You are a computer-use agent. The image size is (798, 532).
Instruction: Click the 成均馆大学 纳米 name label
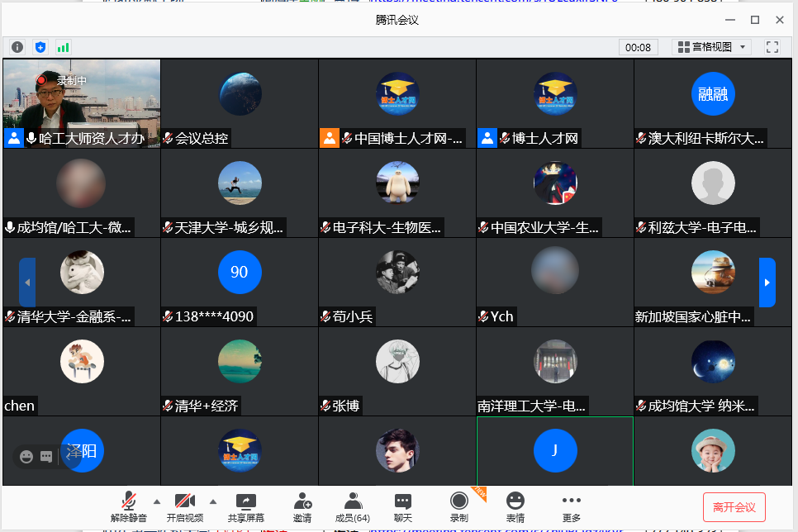[x=701, y=406]
